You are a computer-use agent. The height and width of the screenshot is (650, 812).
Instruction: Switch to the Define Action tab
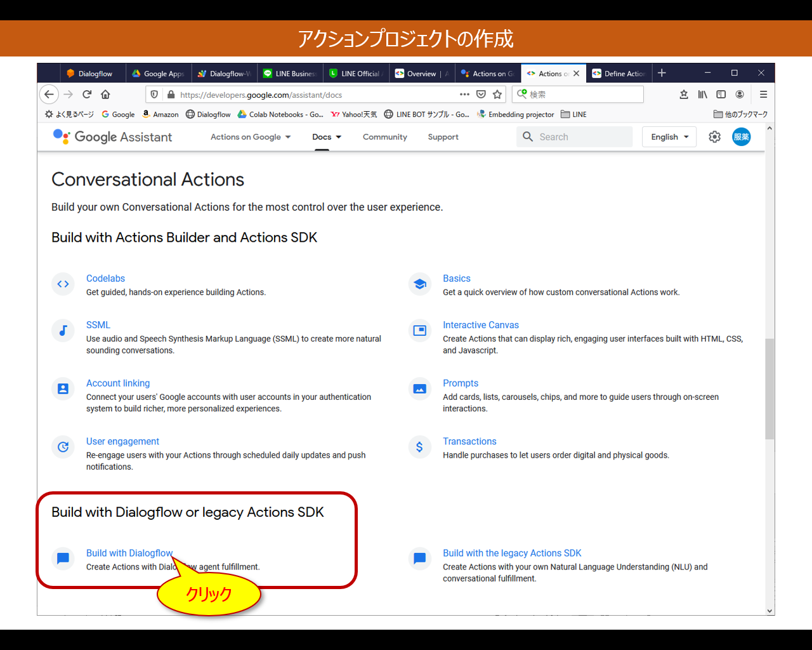619,74
